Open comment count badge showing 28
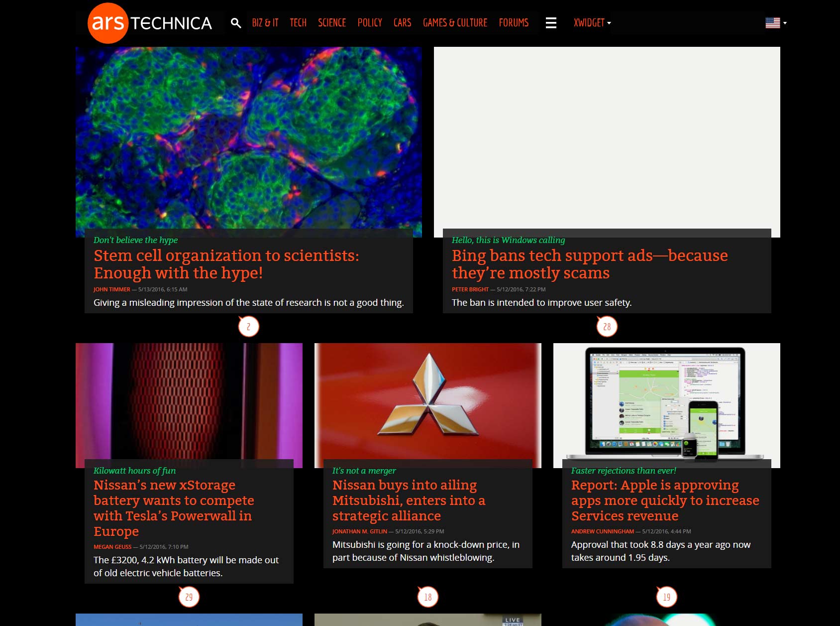 (607, 326)
